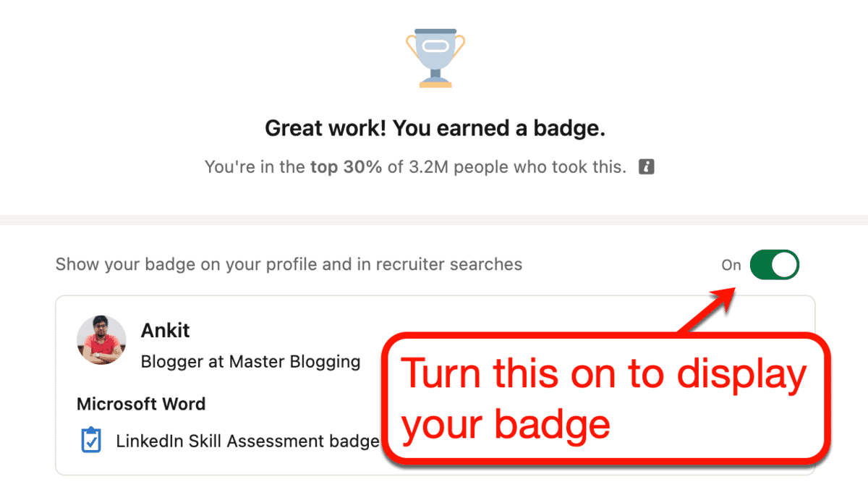Image resolution: width=868 pixels, height=495 pixels.
Task: Click the top 30% percentile text
Action: [346, 167]
